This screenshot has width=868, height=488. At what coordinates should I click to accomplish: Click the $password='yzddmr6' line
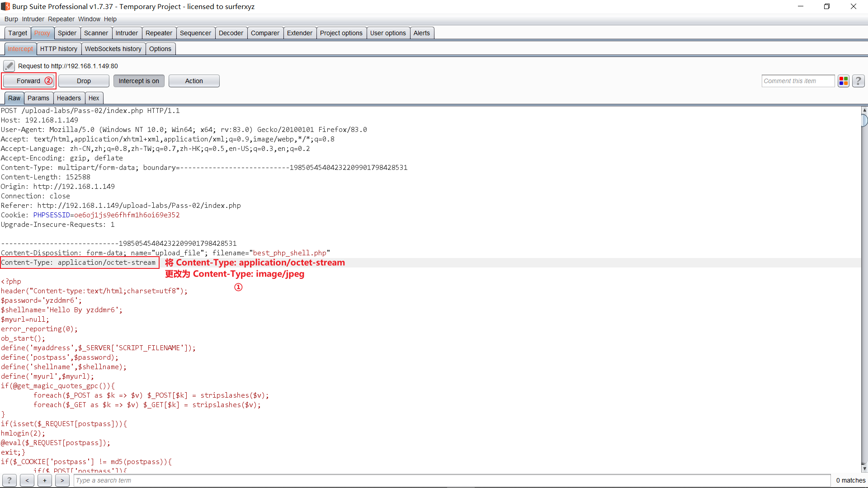41,300
